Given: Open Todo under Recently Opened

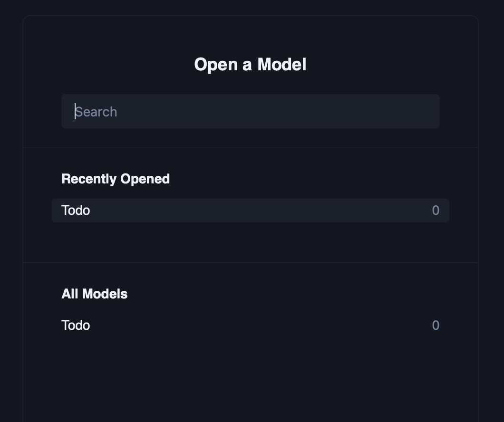Looking at the screenshot, I should [x=250, y=211].
